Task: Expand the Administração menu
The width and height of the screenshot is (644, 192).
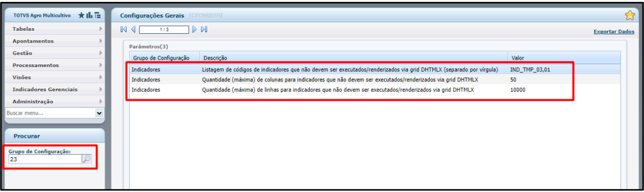Action: click(54, 101)
